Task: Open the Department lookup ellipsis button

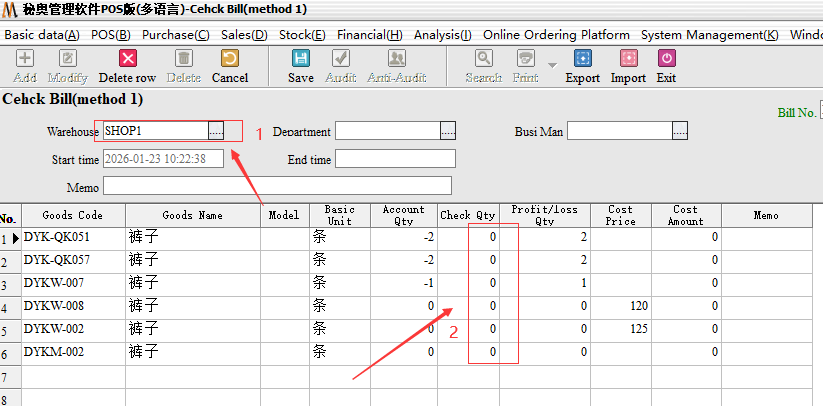Action: 448,131
